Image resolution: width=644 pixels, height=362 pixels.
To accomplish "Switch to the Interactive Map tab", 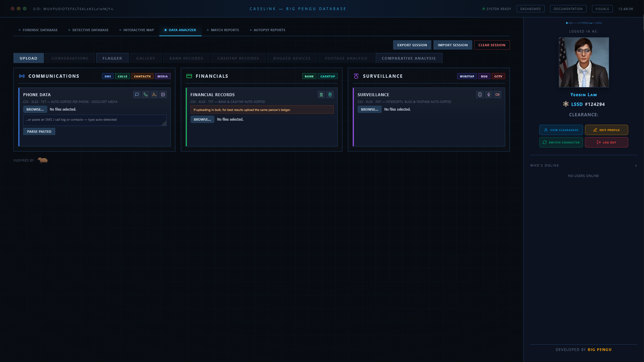I will [137, 30].
